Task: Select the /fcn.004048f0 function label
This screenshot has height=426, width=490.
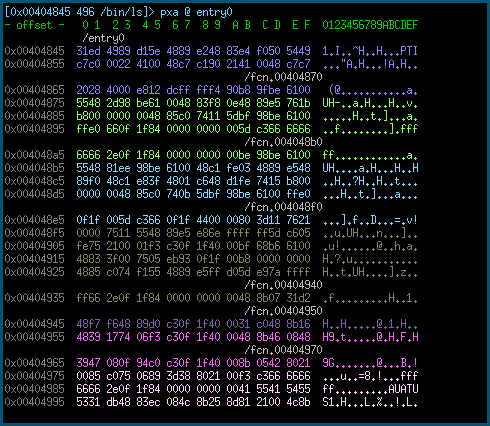Action: pos(283,207)
